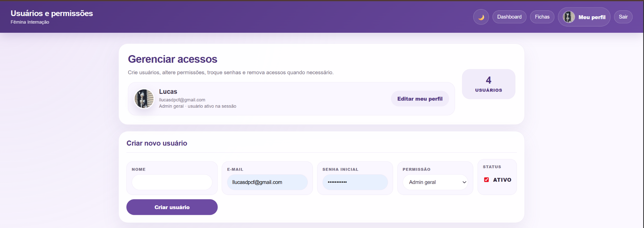644x228 pixels.
Task: Focus the Nome input field
Action: (172, 182)
